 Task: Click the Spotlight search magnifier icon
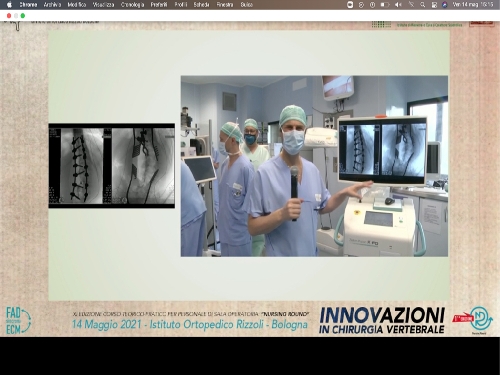422,5
